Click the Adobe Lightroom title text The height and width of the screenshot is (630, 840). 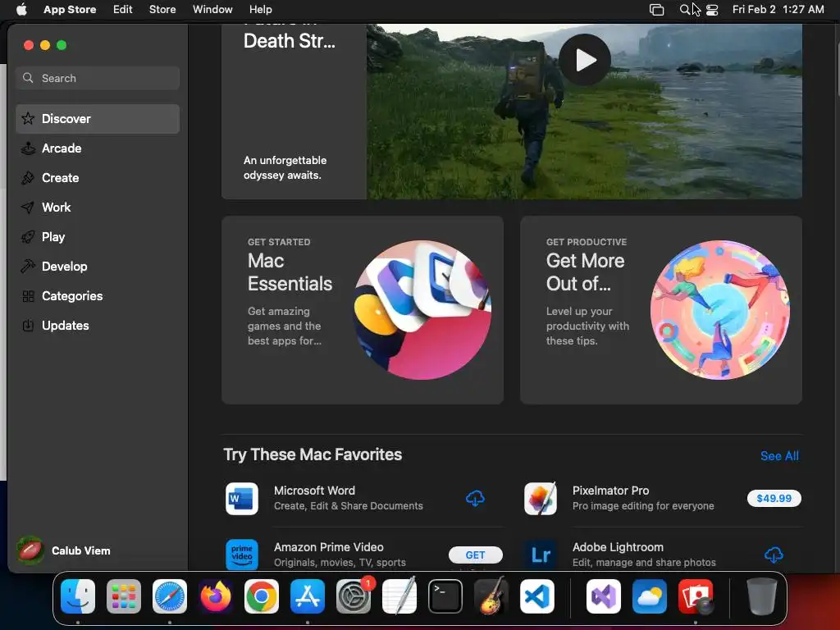click(618, 547)
